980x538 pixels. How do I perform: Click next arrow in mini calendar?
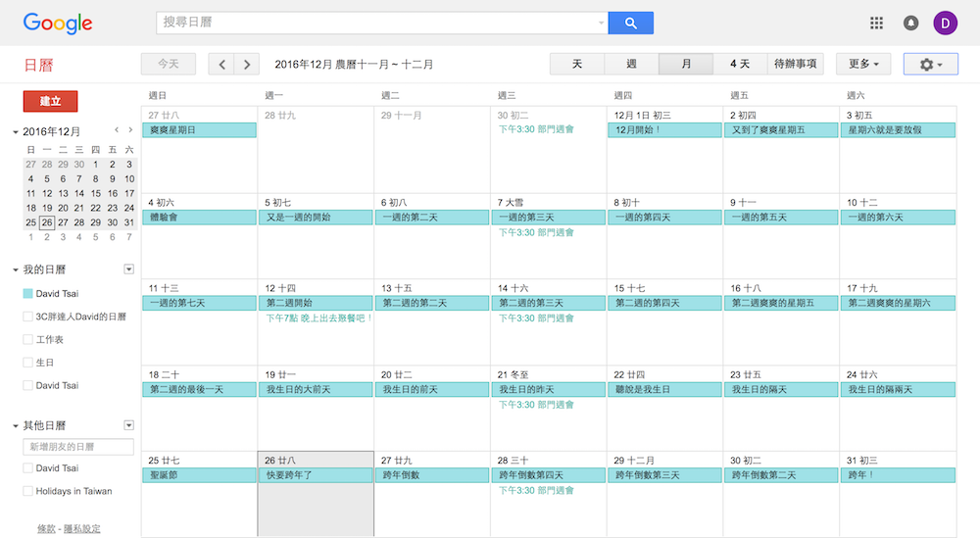click(x=130, y=130)
